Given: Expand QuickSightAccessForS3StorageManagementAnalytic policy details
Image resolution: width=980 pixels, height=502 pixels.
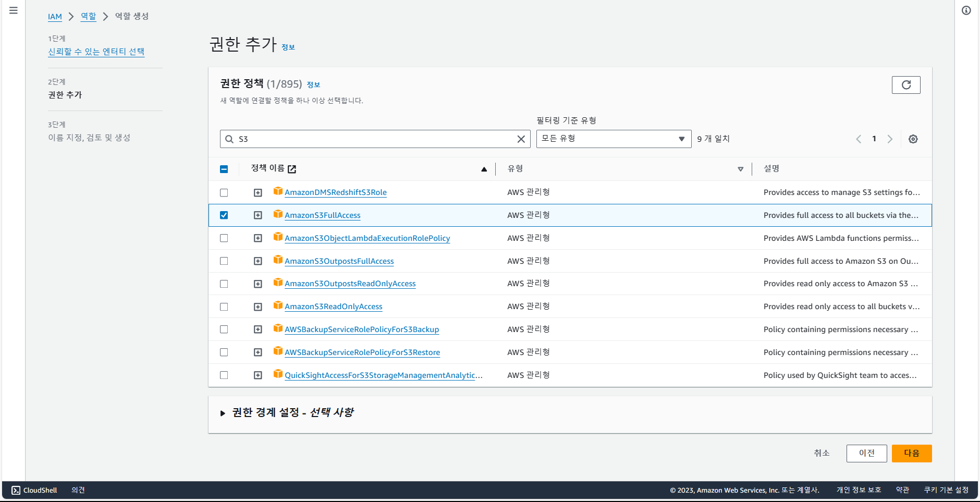Looking at the screenshot, I should (258, 375).
